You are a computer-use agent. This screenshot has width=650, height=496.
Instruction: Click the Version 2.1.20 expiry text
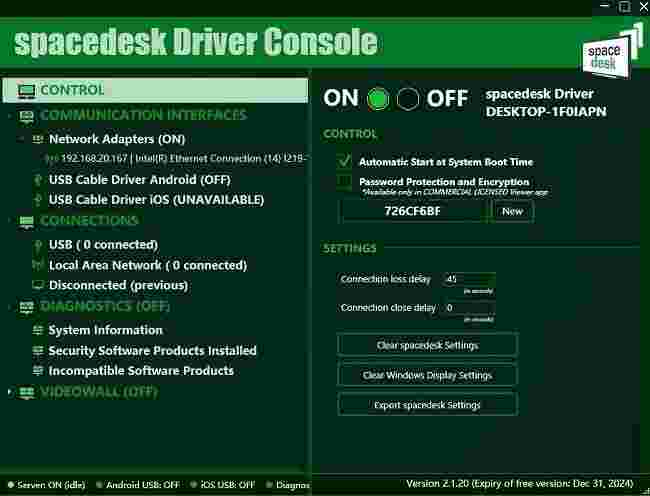point(520,484)
